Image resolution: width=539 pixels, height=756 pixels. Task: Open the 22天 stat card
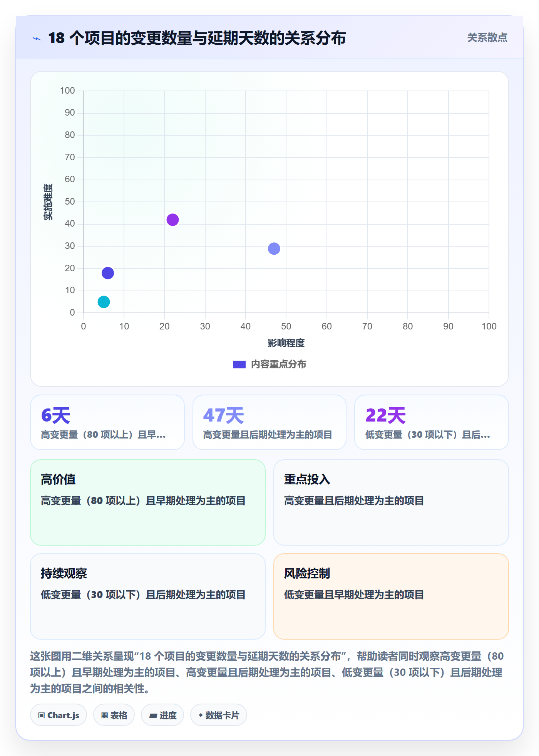point(432,422)
